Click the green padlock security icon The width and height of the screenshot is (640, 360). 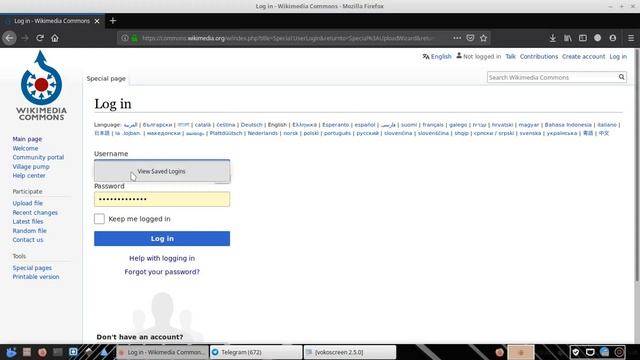134,38
